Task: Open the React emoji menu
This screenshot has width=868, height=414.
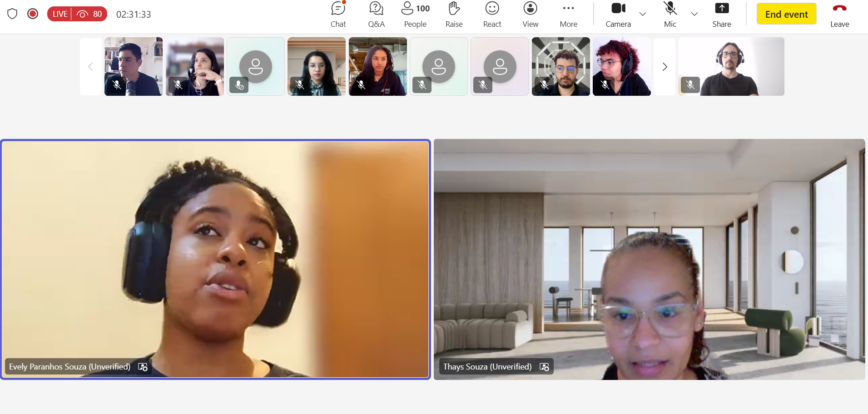Action: click(492, 15)
